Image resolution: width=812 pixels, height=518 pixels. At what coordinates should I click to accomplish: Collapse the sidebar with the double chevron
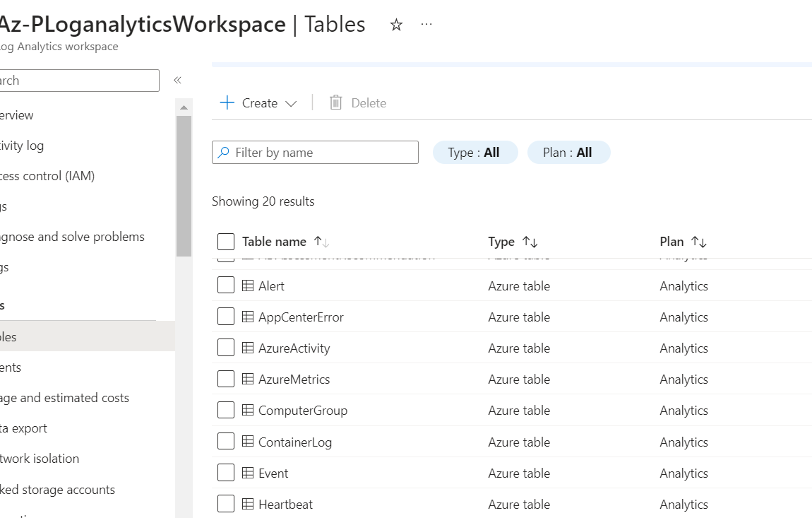pos(178,80)
